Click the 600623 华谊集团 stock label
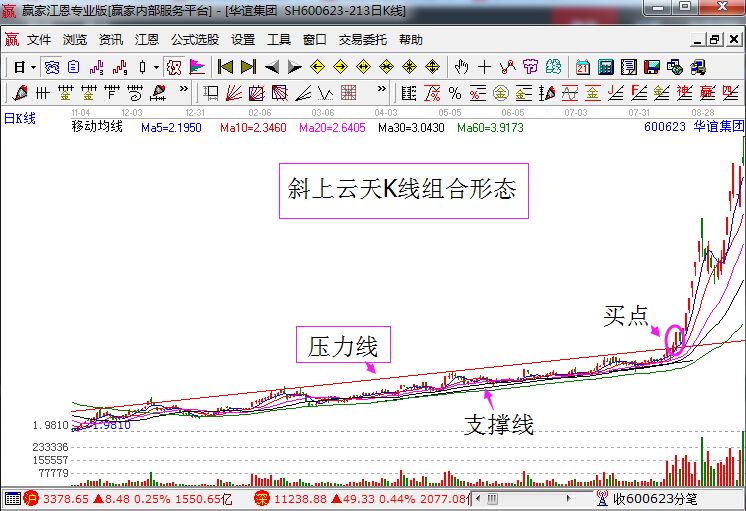Image resolution: width=746 pixels, height=511 pixels. 694,127
